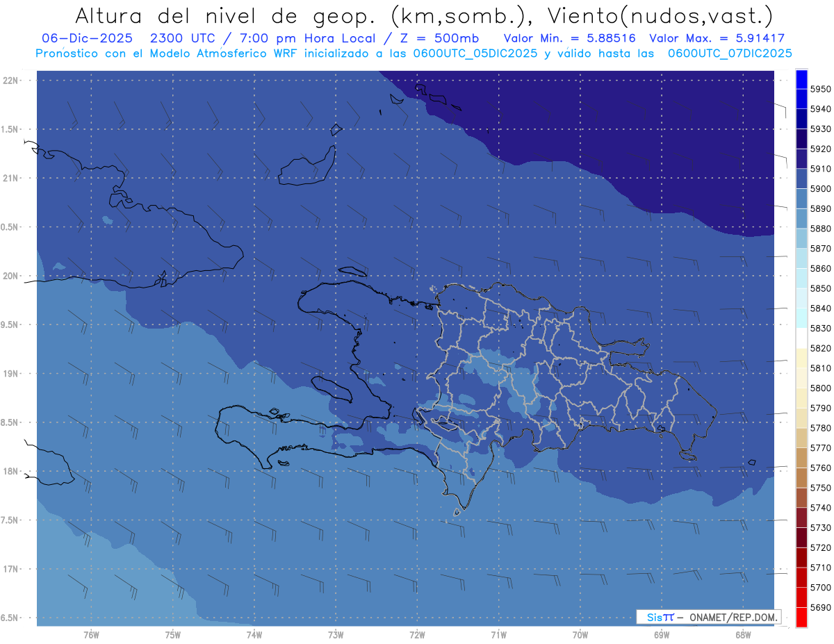The height and width of the screenshot is (644, 834).
Task: Click the '8.5N' latitude label
Action: tap(10, 423)
